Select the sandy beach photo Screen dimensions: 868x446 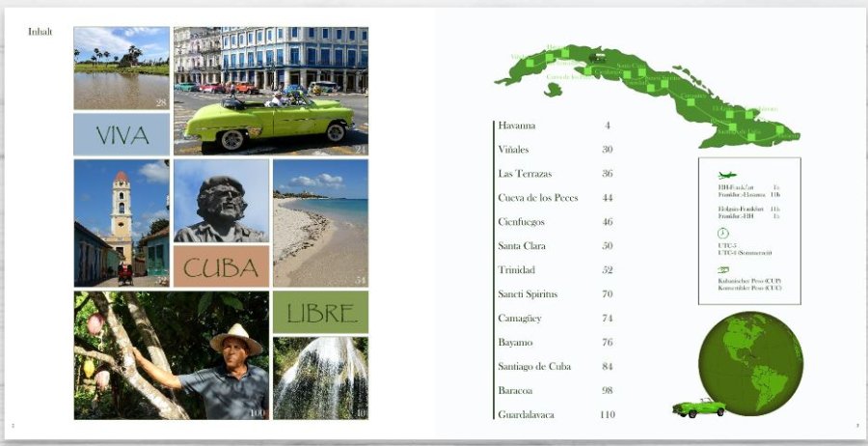pyautogui.click(x=320, y=223)
